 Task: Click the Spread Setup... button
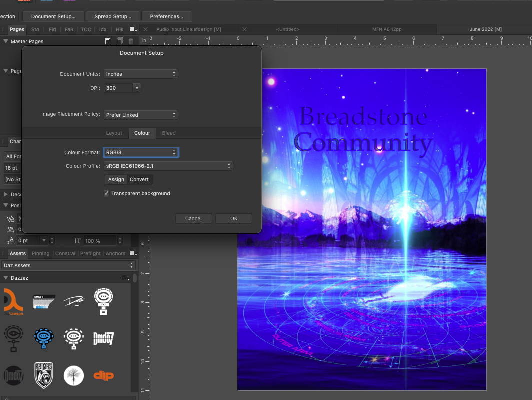[x=113, y=16]
